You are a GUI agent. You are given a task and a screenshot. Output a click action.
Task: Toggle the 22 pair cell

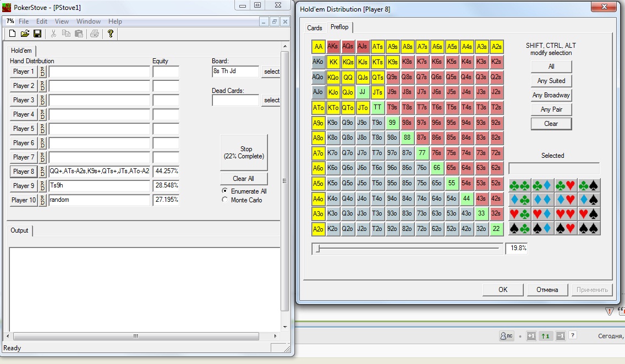coord(496,229)
